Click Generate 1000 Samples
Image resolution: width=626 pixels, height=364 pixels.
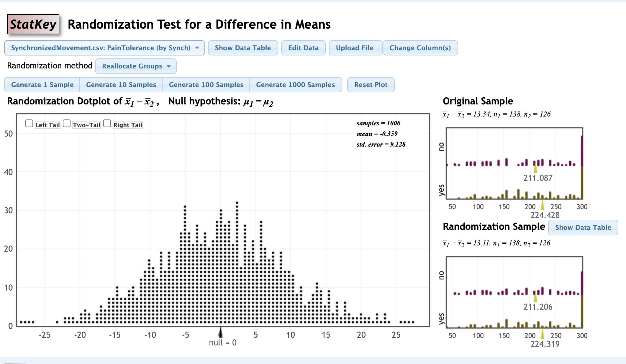click(x=296, y=85)
